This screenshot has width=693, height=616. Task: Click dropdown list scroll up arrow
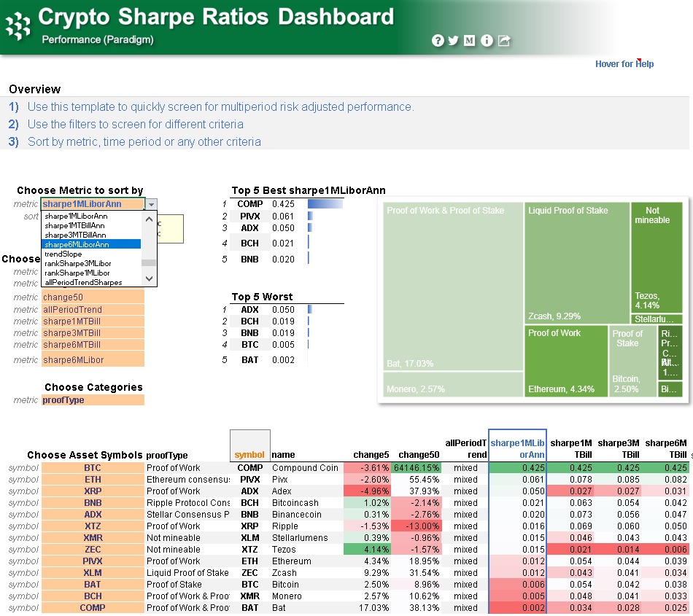pyautogui.click(x=149, y=219)
